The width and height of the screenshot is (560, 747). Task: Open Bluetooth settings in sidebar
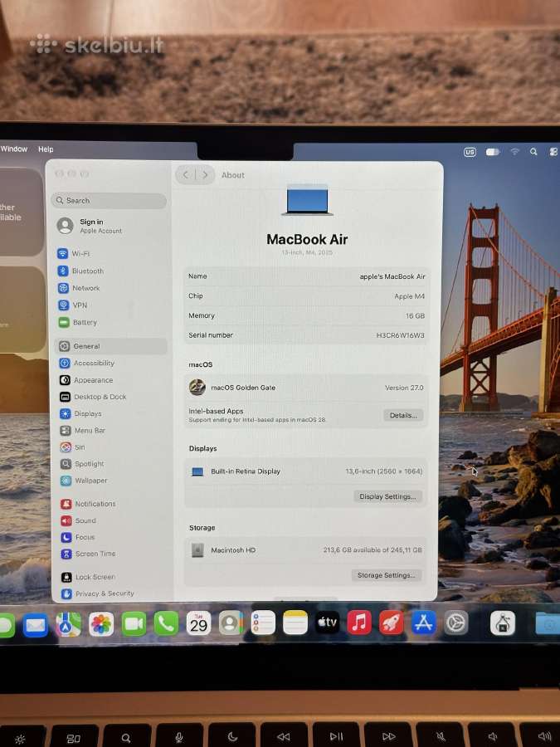[80, 271]
